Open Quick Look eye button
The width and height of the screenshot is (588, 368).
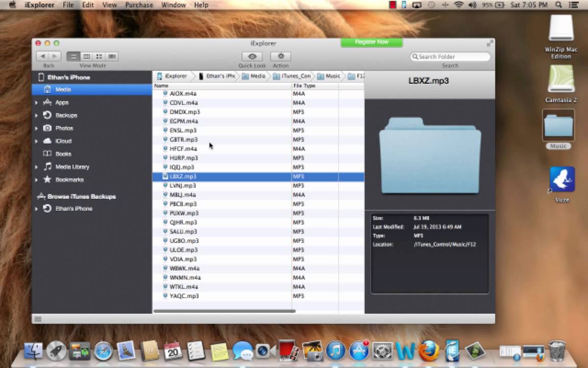point(252,56)
